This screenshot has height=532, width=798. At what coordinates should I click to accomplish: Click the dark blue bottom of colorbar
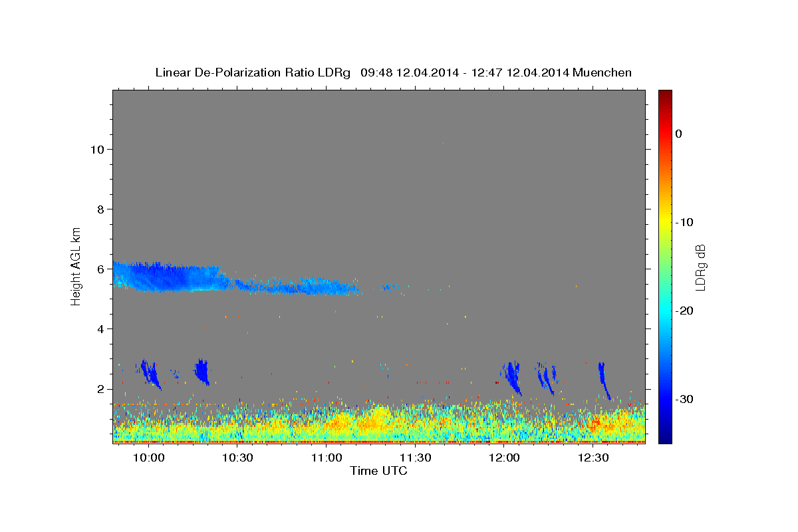click(x=665, y=438)
